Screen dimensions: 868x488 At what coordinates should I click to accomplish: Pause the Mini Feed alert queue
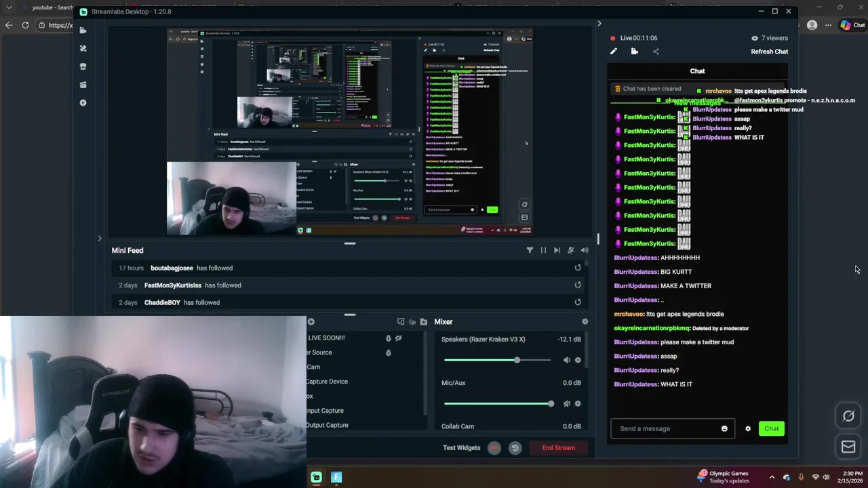click(x=543, y=250)
